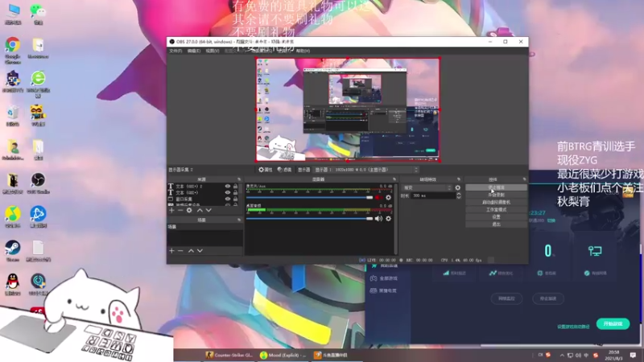Open the 帮助(H) menu
Viewport: 644px width, 362px height.
[x=303, y=51]
